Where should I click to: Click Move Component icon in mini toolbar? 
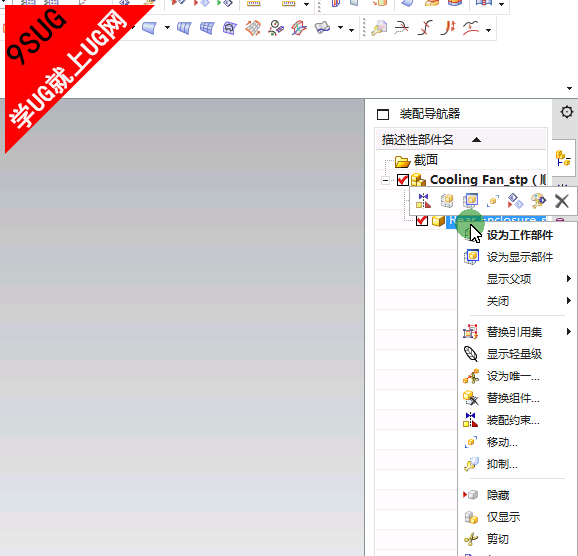tap(493, 201)
